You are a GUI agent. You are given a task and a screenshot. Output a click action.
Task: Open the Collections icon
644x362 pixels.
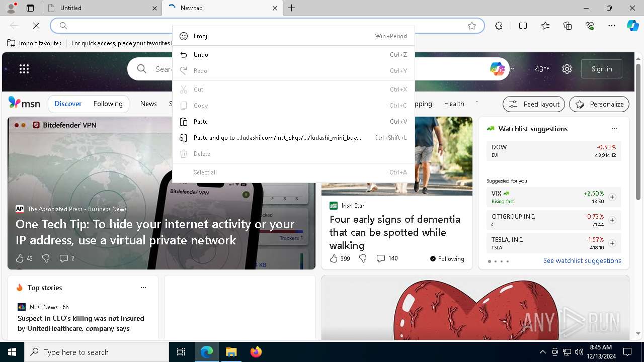coord(568,26)
